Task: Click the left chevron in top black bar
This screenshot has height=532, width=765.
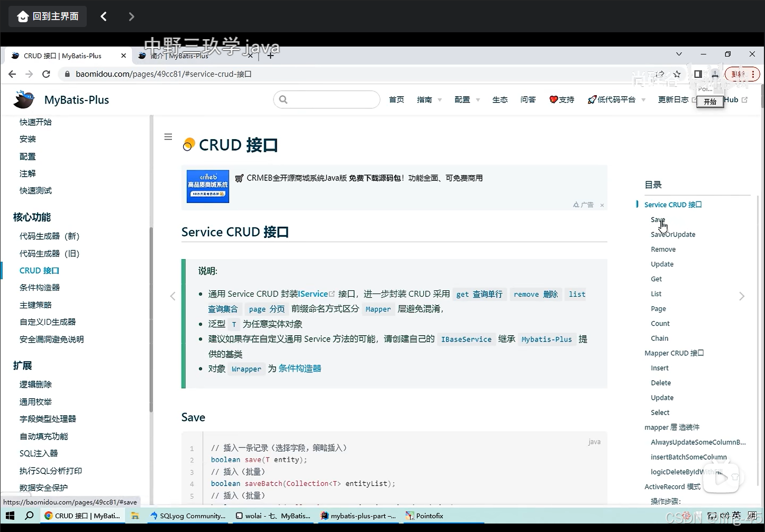Action: point(104,16)
